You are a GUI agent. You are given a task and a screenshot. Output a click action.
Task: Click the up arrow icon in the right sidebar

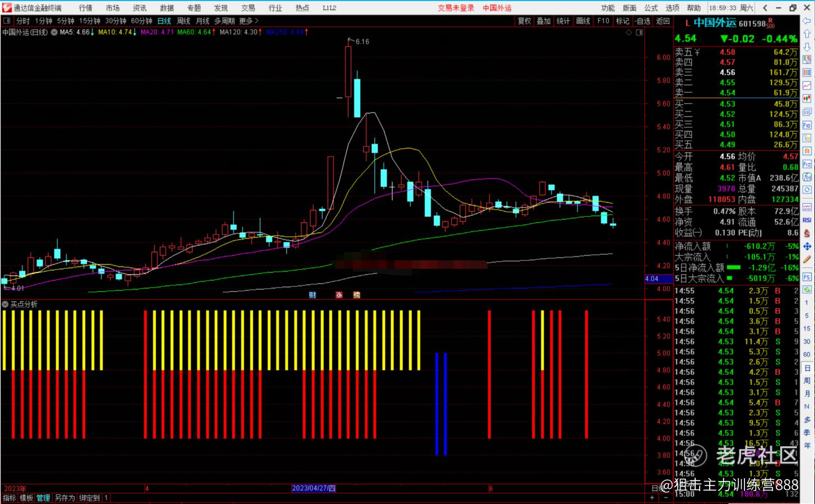pyautogui.click(x=807, y=34)
